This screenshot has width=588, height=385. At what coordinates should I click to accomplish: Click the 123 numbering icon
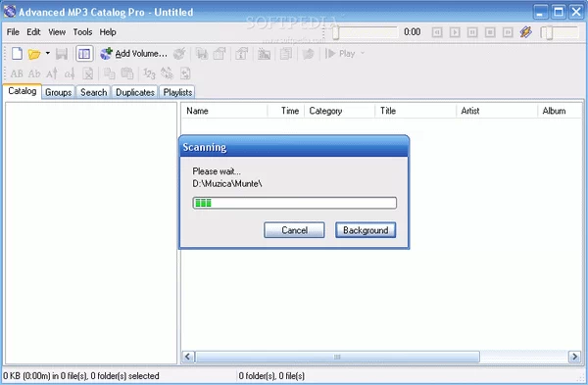point(149,73)
